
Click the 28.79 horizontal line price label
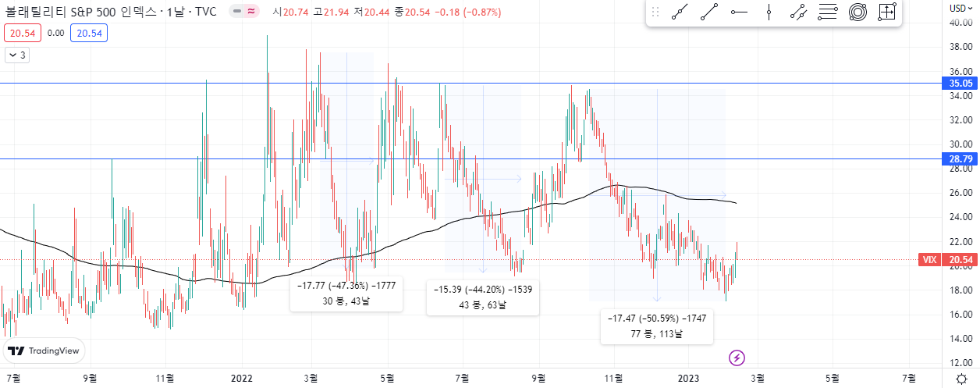click(960, 158)
